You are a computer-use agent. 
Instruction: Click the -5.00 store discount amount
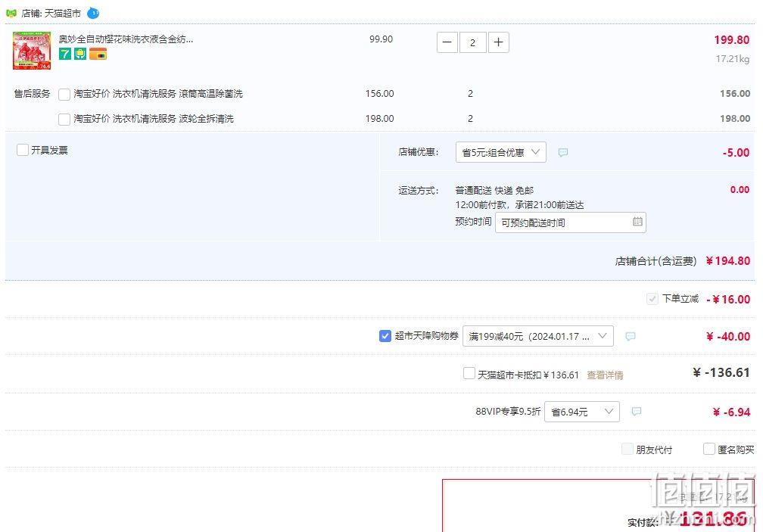click(x=736, y=152)
